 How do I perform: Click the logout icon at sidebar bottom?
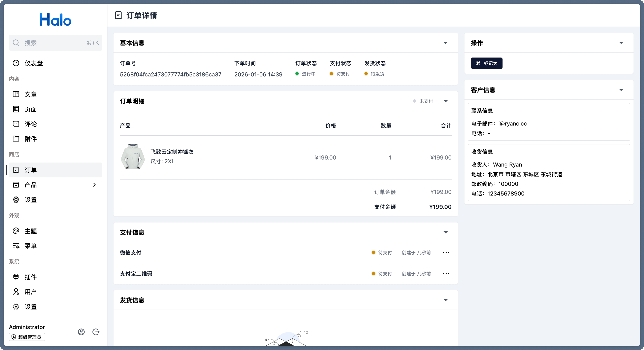coord(96,332)
